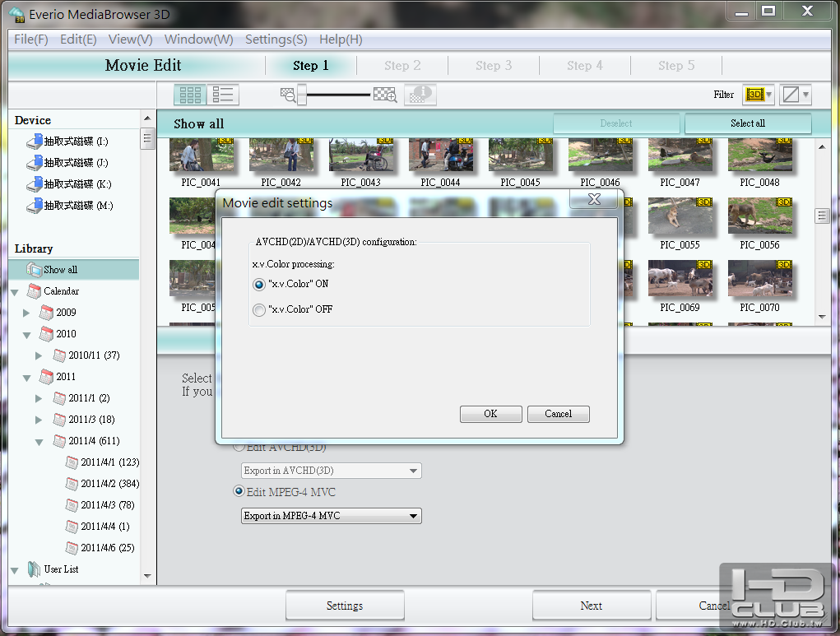This screenshot has height=636, width=840.
Task: Open the Calendar library node
Action: (x=53, y=291)
